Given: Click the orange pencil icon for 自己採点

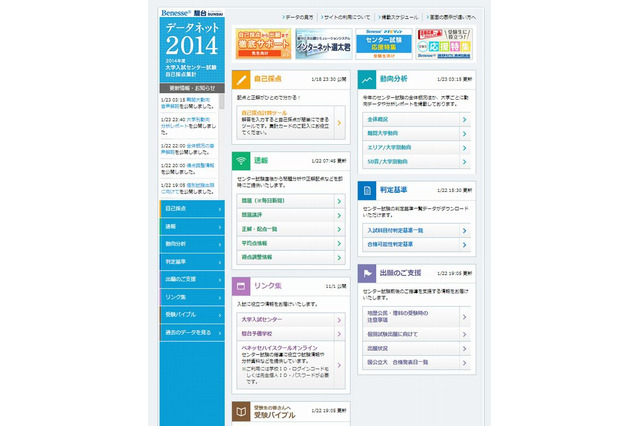Looking at the screenshot, I should [241, 80].
